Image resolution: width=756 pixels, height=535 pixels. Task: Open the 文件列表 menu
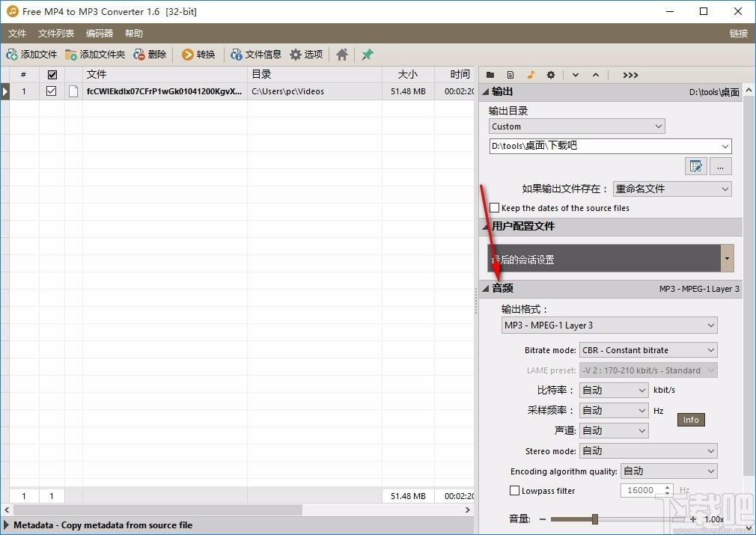[x=56, y=33]
